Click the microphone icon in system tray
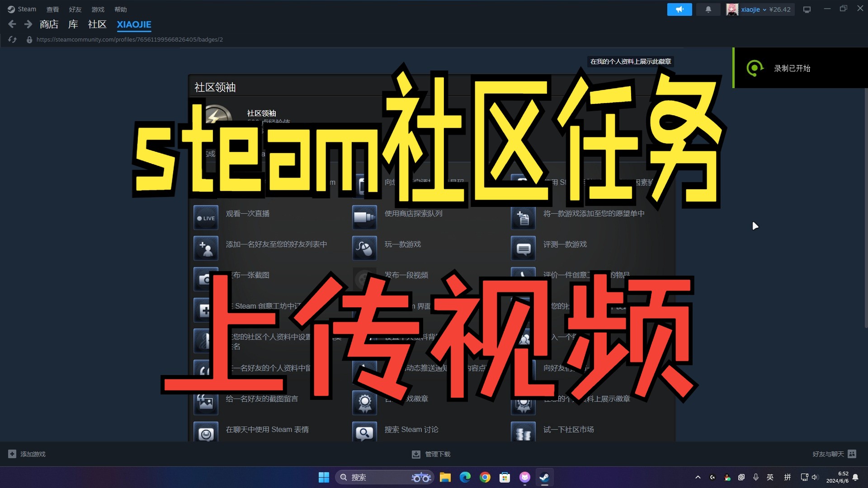Screen dimensions: 868x488 tap(756, 477)
